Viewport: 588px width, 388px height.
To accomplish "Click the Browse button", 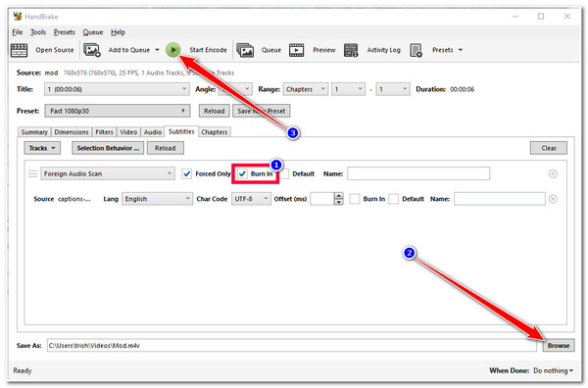I will click(558, 345).
